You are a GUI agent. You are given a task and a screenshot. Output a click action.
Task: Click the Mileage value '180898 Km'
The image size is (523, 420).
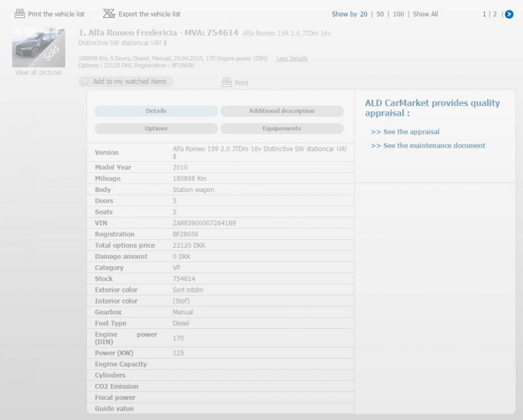click(189, 179)
